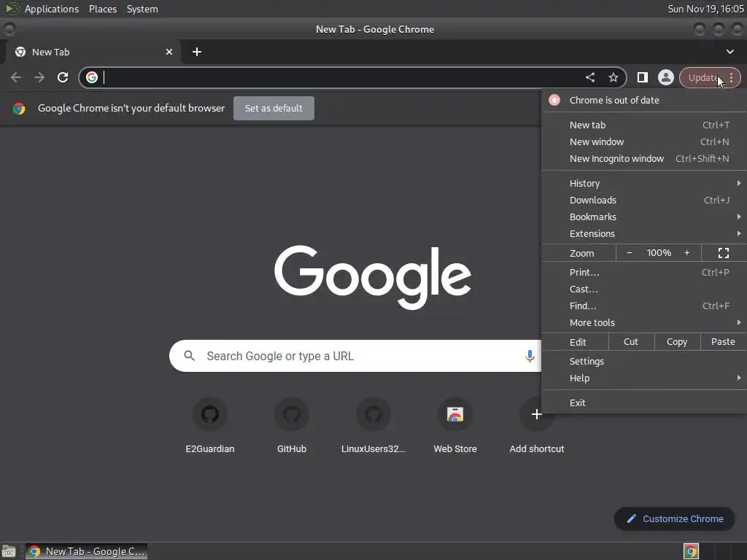Click Customize Chrome button

pyautogui.click(x=675, y=518)
